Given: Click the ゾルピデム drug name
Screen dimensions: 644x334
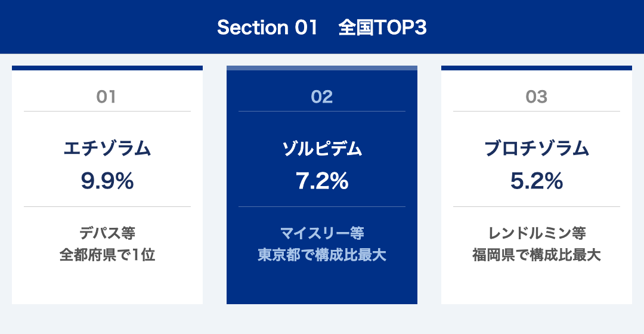Looking at the screenshot, I should 322,149.
